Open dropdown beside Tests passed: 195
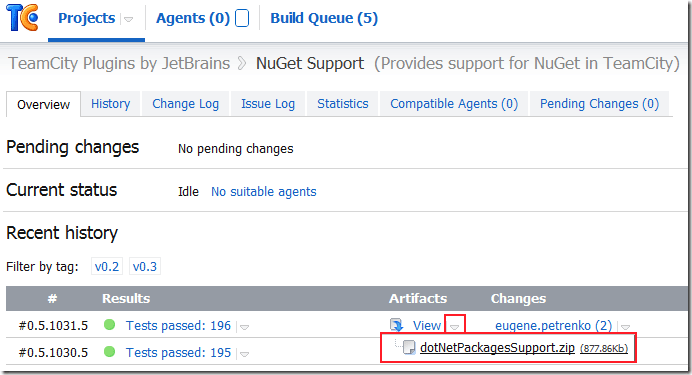 tap(244, 354)
